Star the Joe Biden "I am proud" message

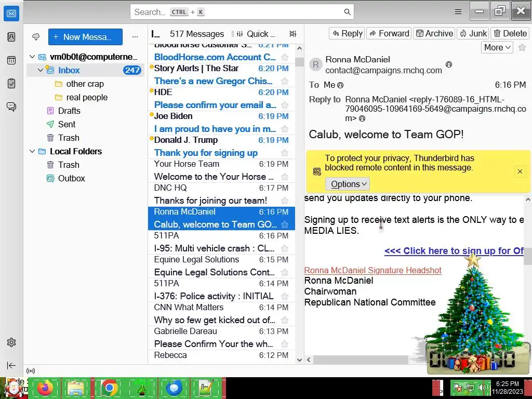coord(285,129)
